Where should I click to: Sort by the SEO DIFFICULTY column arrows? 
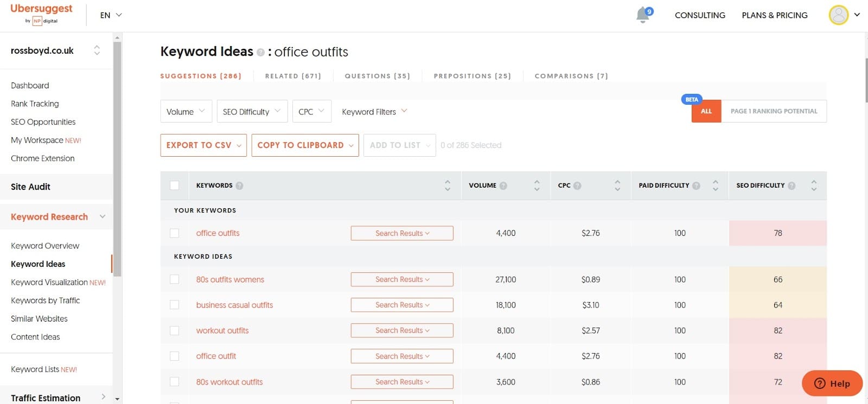click(814, 185)
